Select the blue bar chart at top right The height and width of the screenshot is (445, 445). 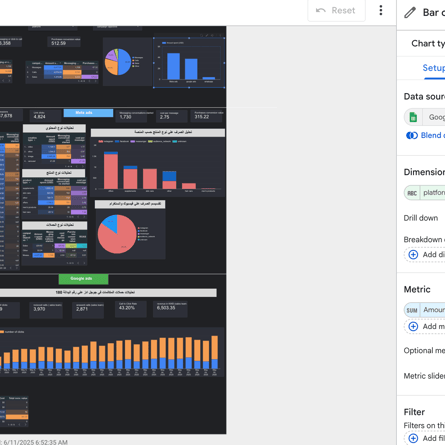click(189, 63)
